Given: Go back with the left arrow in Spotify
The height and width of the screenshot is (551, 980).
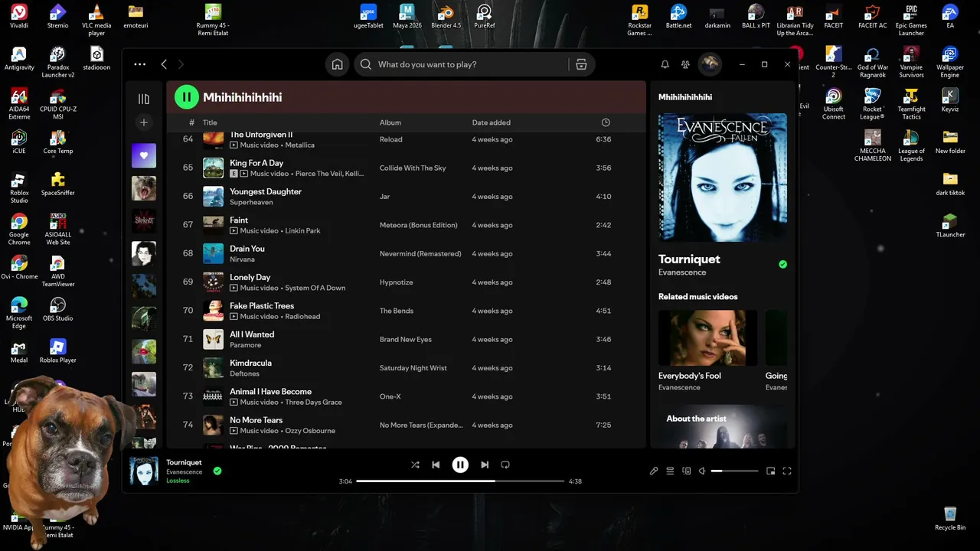Looking at the screenshot, I should [164, 64].
